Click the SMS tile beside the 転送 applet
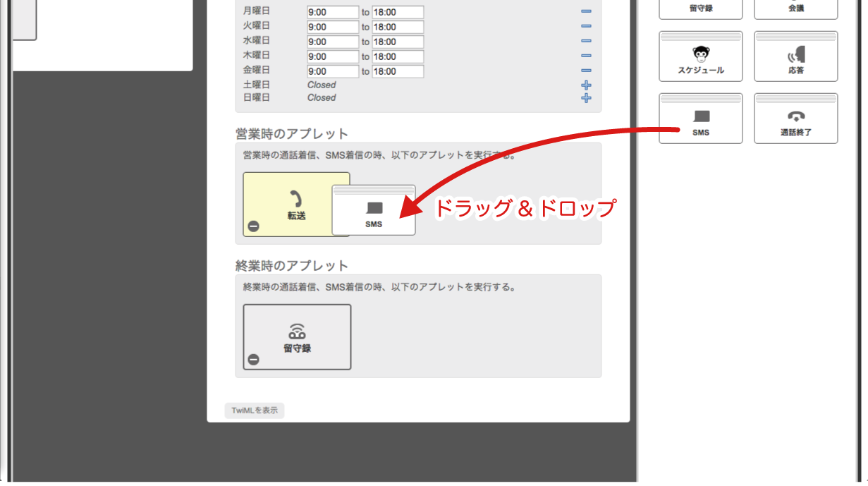 point(374,210)
